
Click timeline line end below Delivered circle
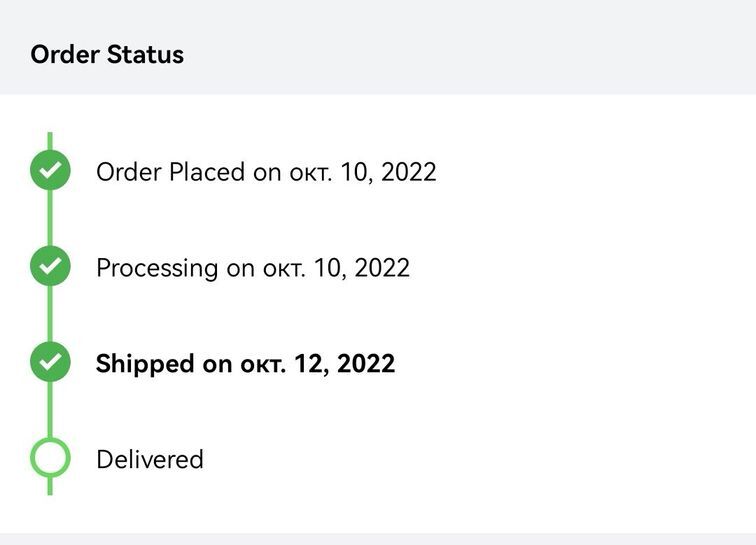(x=50, y=487)
